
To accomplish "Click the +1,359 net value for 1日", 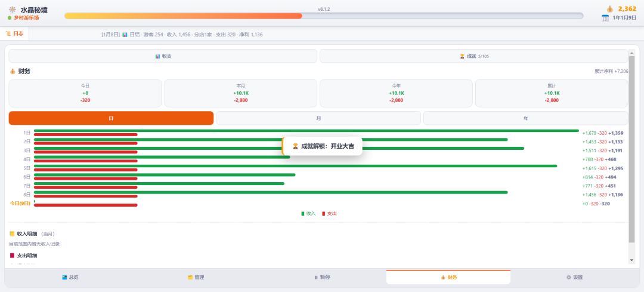I will (615, 133).
